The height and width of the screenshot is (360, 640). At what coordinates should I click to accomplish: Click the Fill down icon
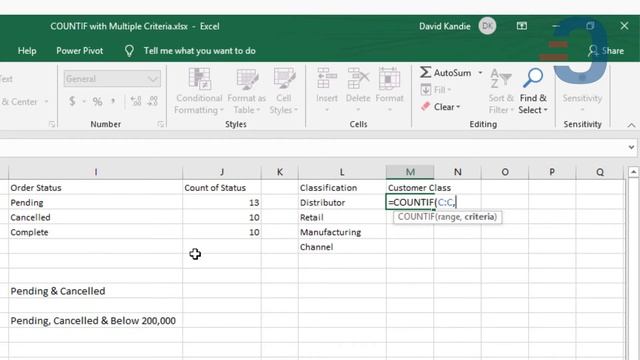(425, 89)
